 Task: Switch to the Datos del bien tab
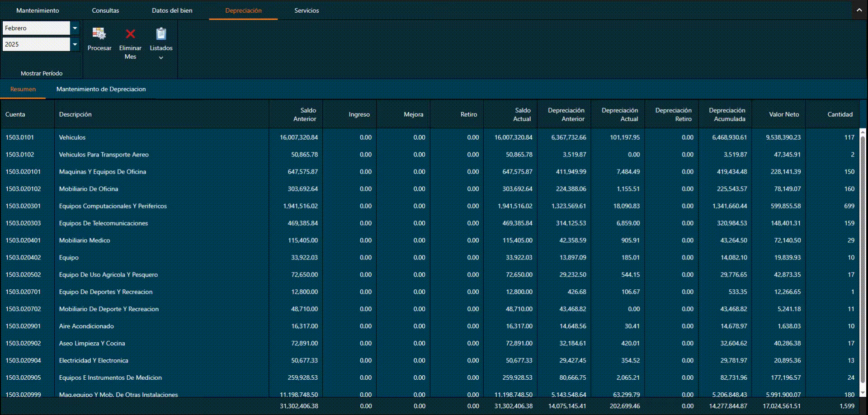(172, 10)
